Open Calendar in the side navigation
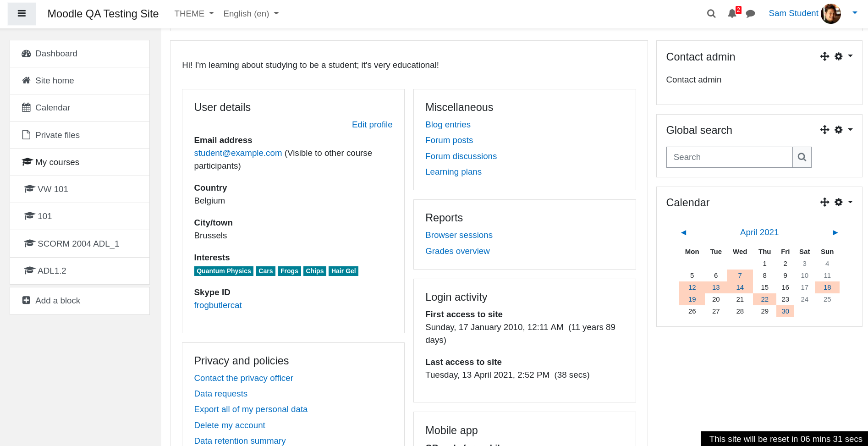The width and height of the screenshot is (868, 446). point(80,108)
